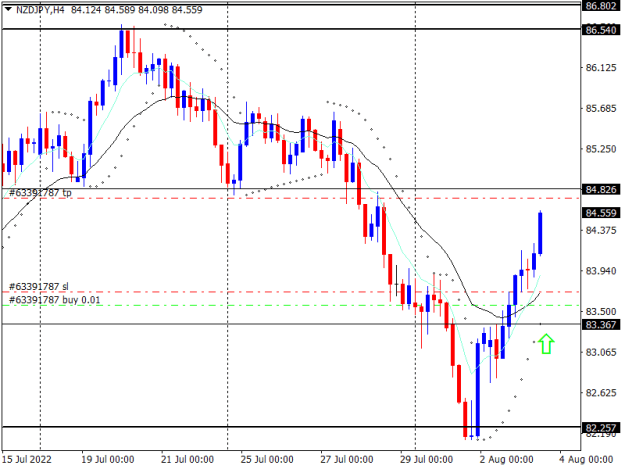Select the 86.125 price scale value
Image resolution: width=625 pixels, height=469 pixels.
601,68
